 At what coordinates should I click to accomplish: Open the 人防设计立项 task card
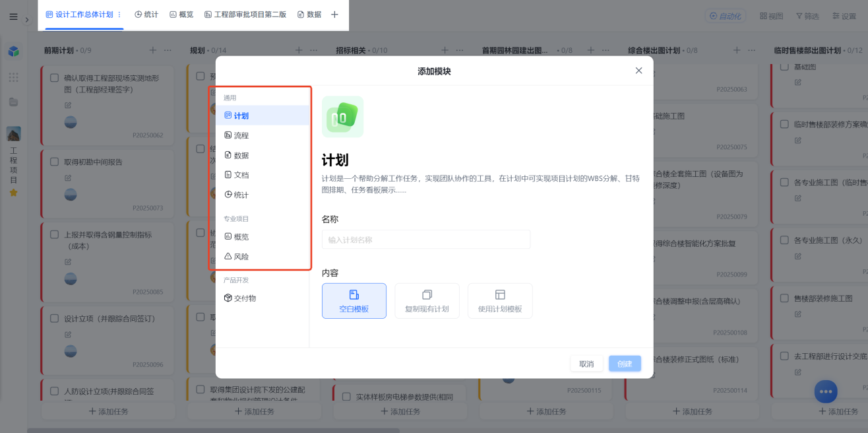(108, 390)
